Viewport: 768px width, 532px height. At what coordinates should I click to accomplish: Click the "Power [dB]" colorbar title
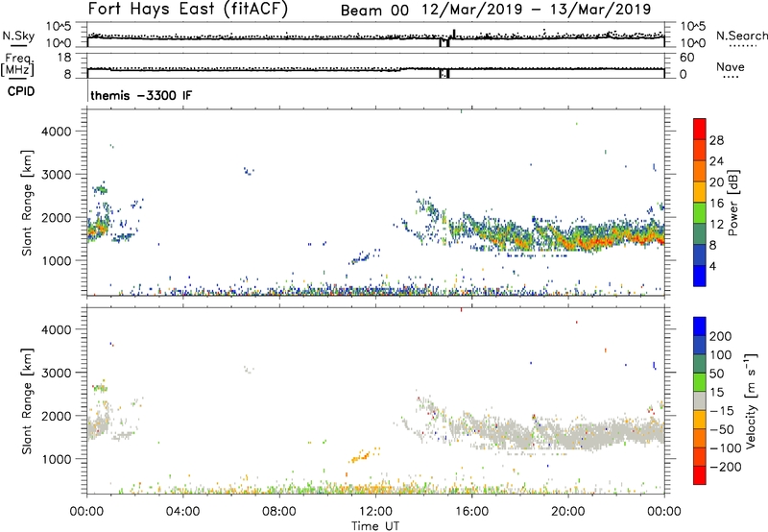tap(733, 204)
